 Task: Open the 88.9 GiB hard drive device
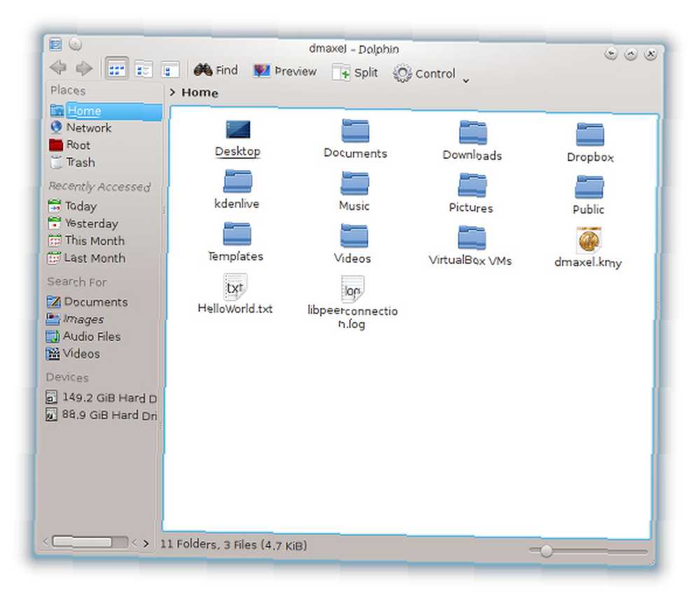(x=101, y=415)
